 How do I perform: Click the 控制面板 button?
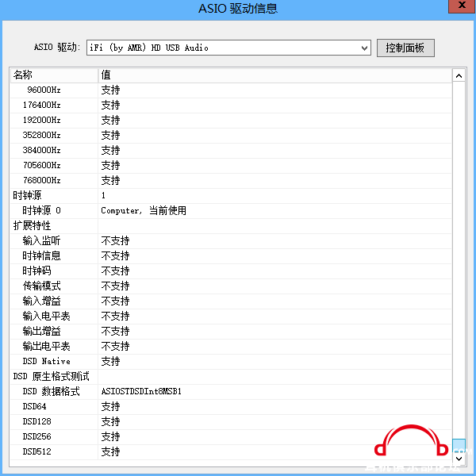(405, 48)
